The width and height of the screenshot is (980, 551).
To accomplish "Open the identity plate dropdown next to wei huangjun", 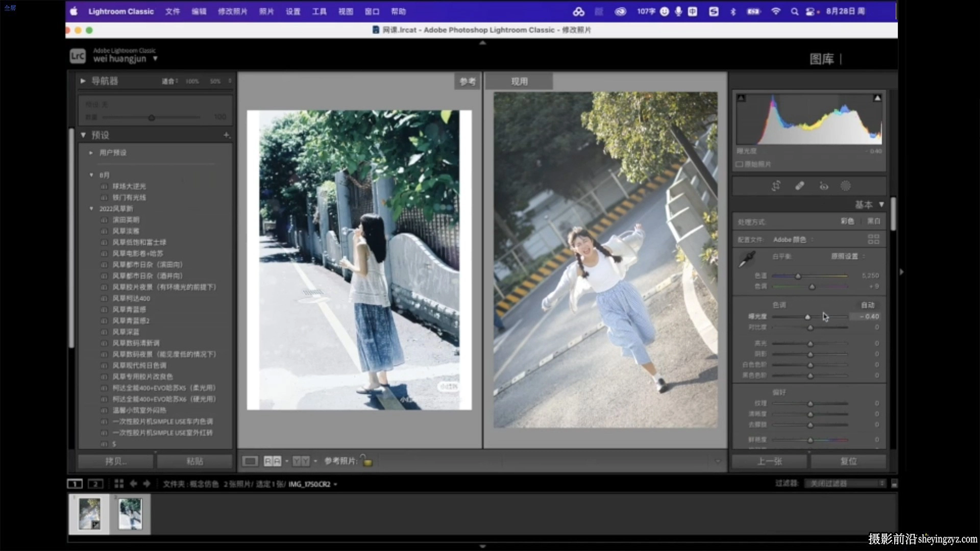I will (155, 59).
